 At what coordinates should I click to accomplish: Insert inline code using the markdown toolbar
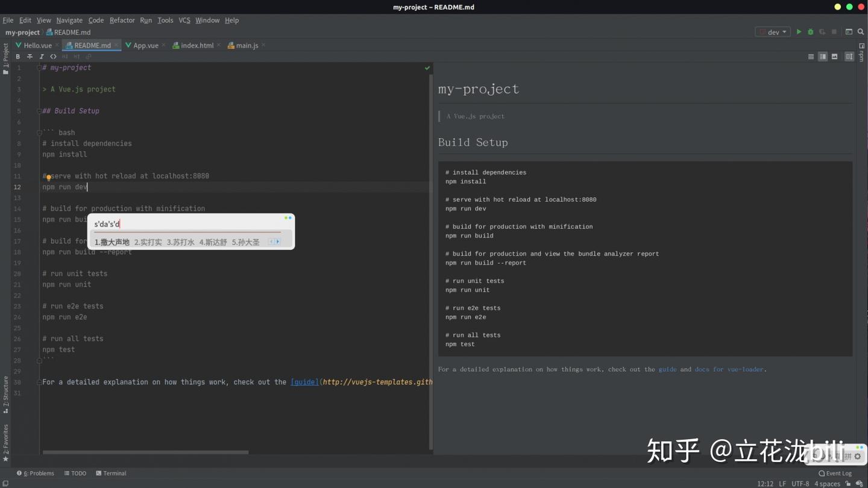(53, 56)
